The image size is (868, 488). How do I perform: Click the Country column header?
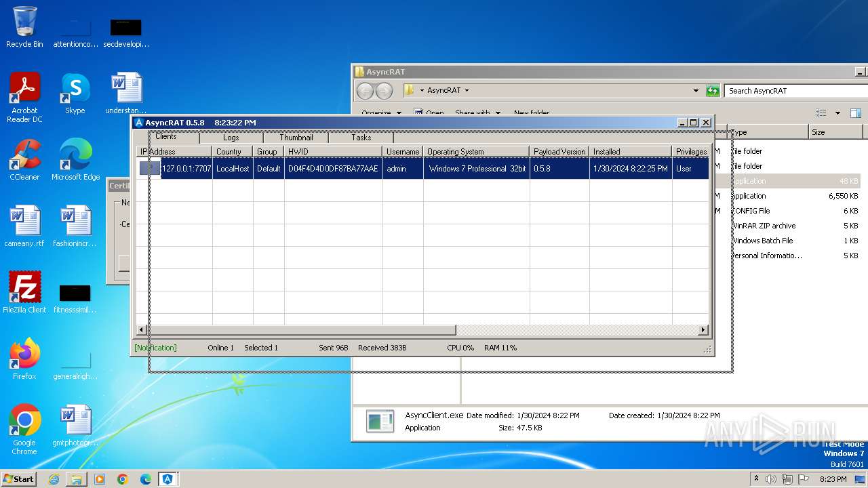coord(233,152)
